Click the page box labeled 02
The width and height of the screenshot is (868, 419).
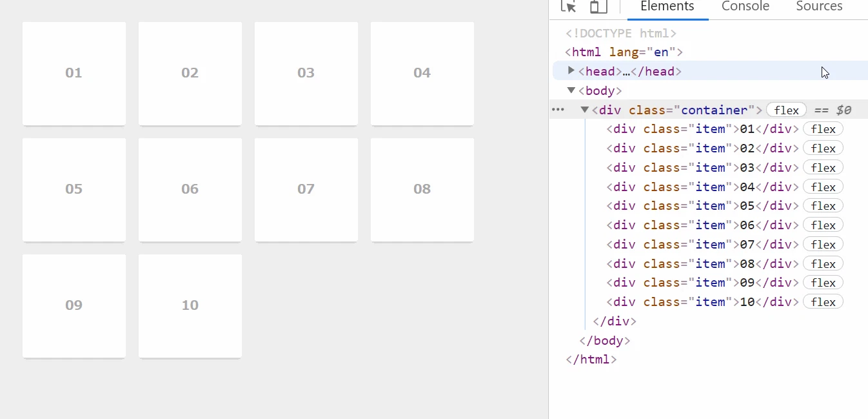pos(190,74)
